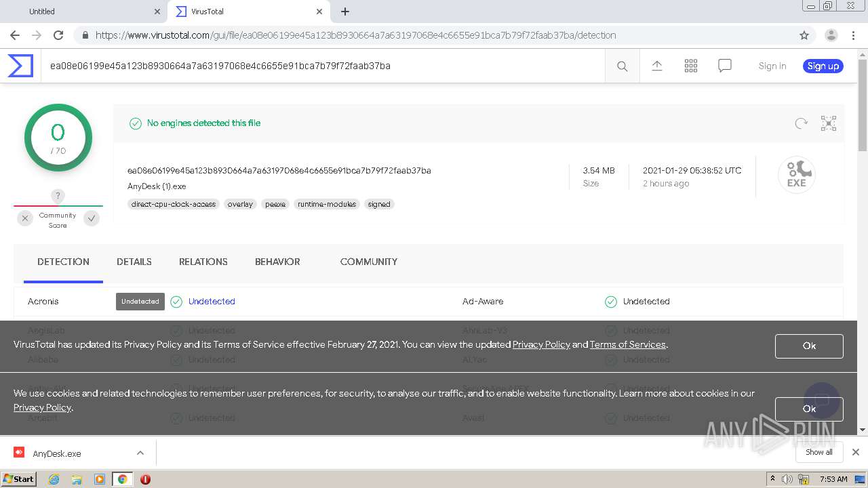Click the taskbar clock 7:53 AM
This screenshot has width=868, height=488.
(833, 479)
